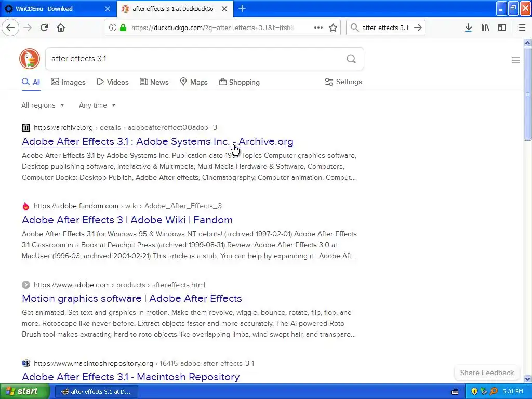Viewport: 532px width, 399px height.
Task: Click the after effects 3.1 taskbar button
Action: 96,392
